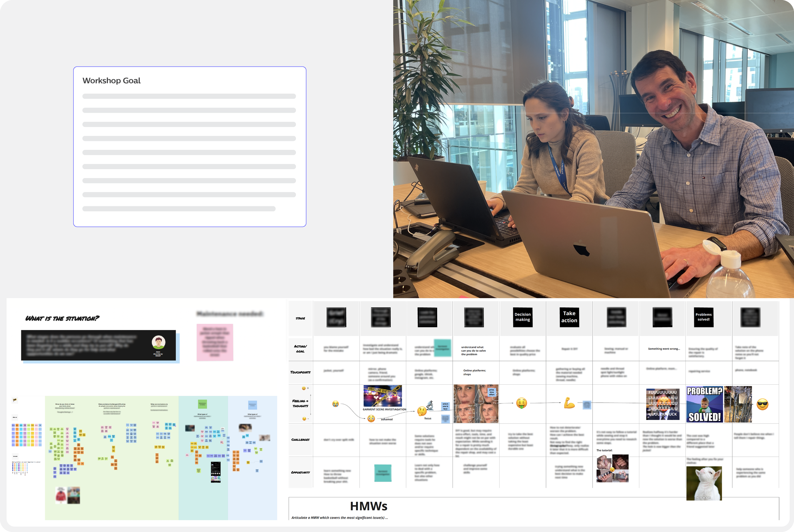Open the police line crime scene image
This screenshot has width=794, height=532.
383,396
